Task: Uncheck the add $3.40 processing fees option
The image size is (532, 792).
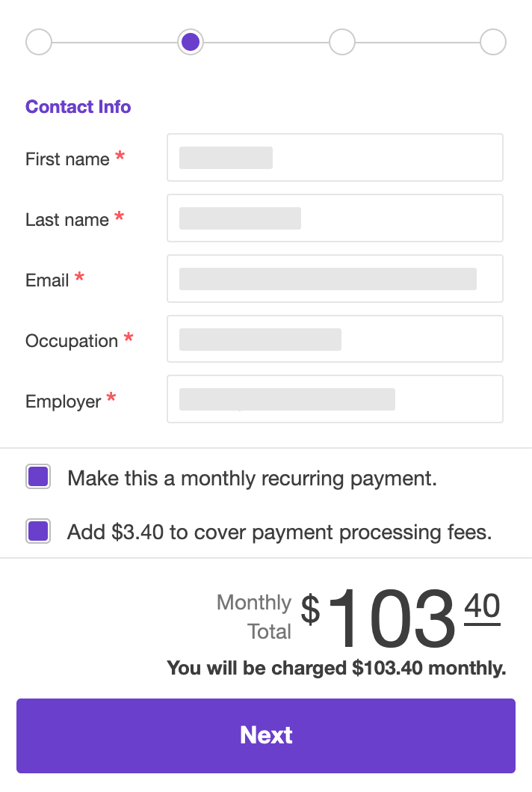Action: click(38, 531)
